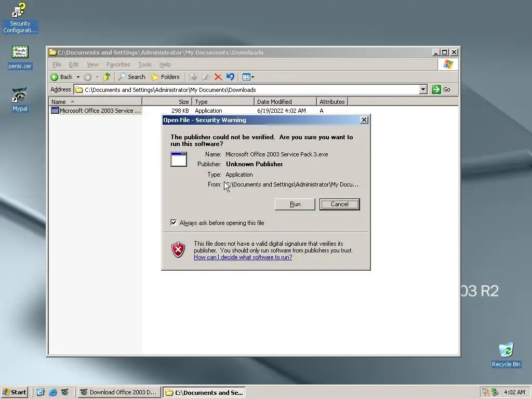This screenshot has height=399, width=532.
Task: Open the File menu
Action: tap(57, 64)
